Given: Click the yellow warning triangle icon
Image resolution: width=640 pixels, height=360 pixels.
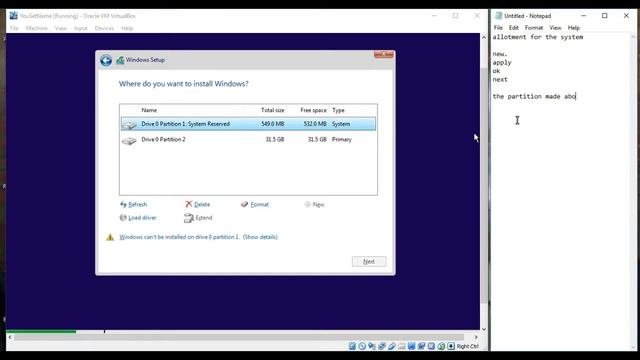Looking at the screenshot, I should [x=110, y=237].
